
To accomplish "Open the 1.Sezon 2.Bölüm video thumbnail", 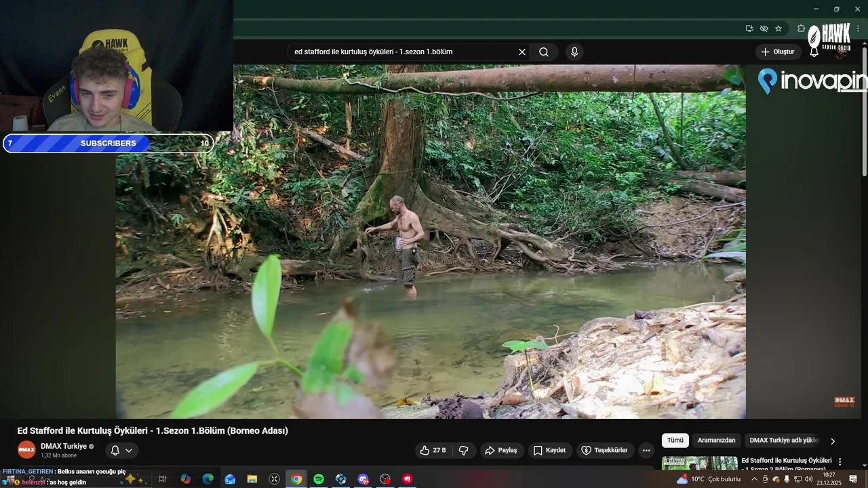I will (699, 463).
